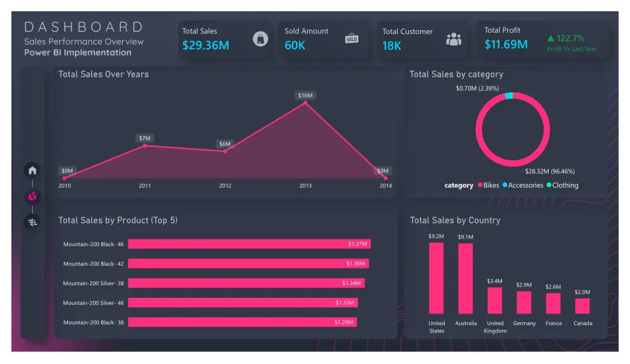Click the $1.37M bar value label
The image size is (630, 364).
click(357, 244)
